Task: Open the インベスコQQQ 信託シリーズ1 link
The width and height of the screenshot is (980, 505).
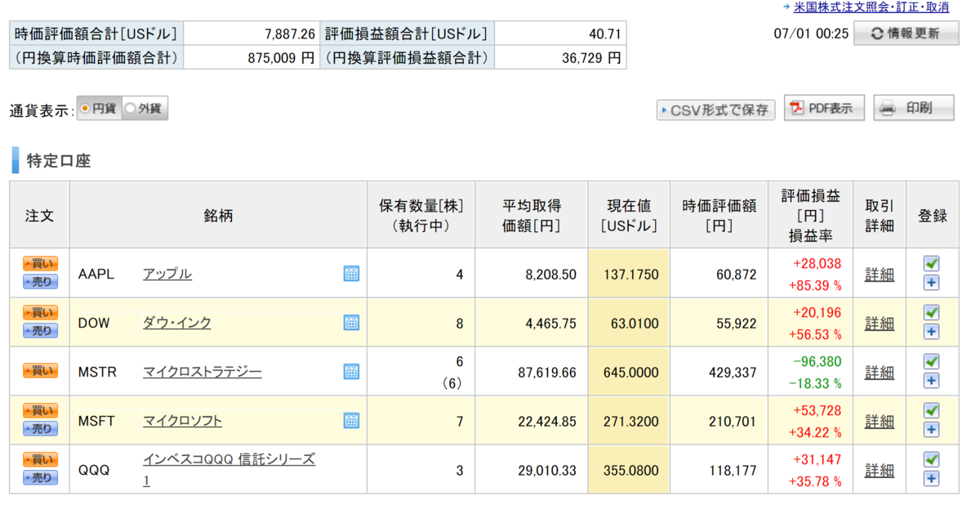Action: pyautogui.click(x=229, y=470)
